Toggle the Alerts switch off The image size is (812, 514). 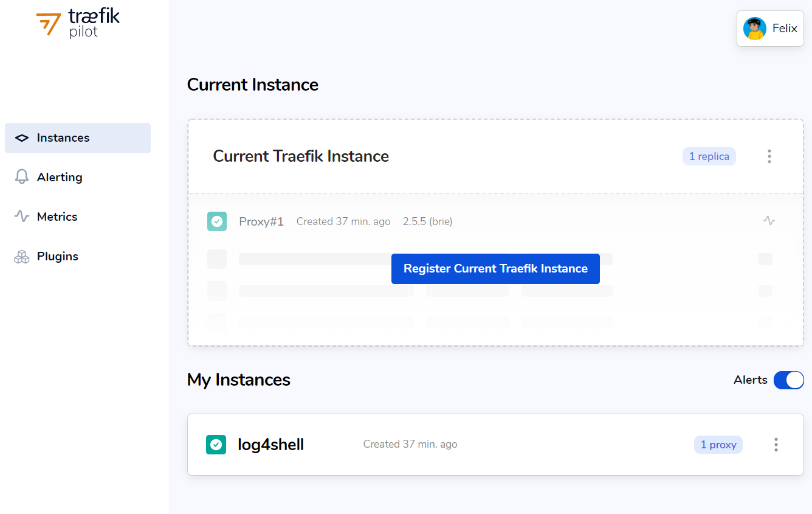click(788, 380)
